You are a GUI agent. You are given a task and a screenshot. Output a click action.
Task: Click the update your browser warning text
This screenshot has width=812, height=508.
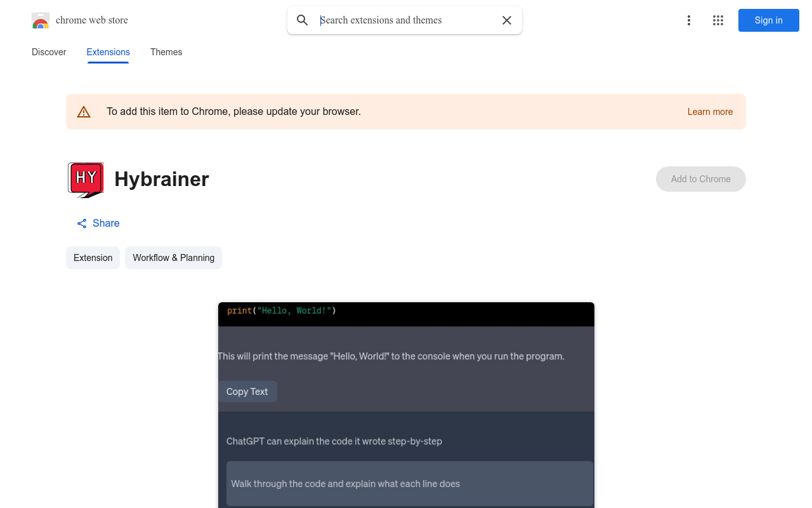point(233,112)
